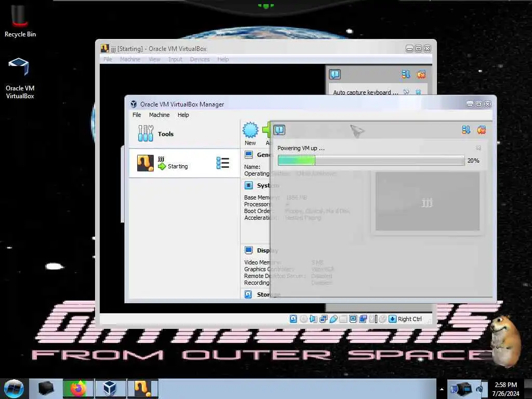Screen dimensions: 532x399
Task: Click the 20% progress label
Action: click(x=473, y=161)
